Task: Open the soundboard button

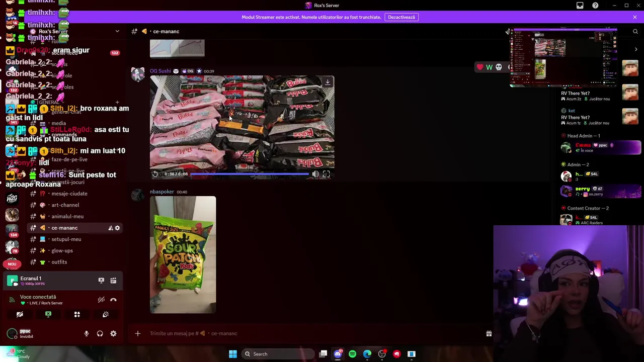Action: 106,314
